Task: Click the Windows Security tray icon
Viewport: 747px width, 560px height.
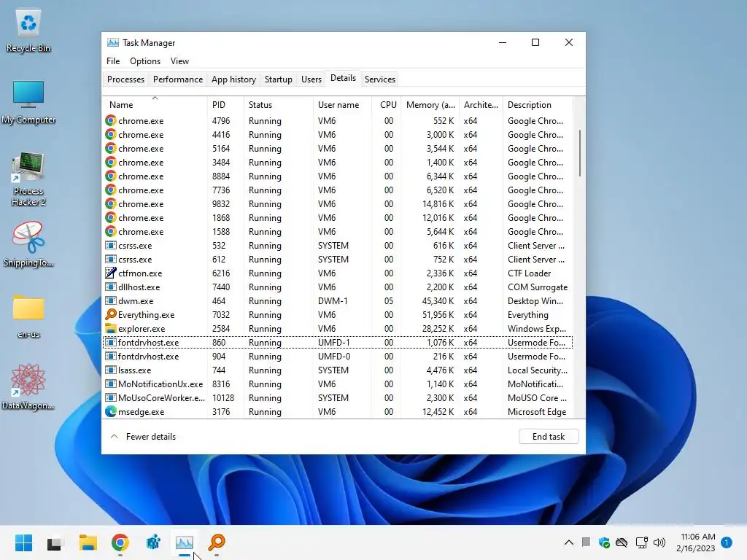Action: [604, 542]
